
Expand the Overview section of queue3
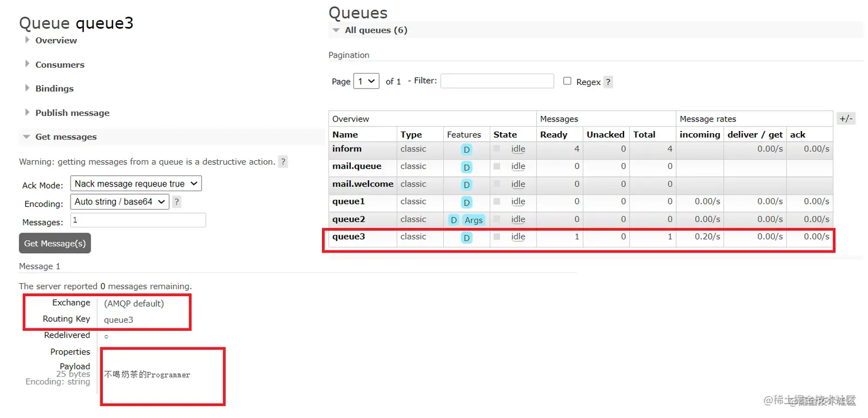pyautogui.click(x=56, y=40)
